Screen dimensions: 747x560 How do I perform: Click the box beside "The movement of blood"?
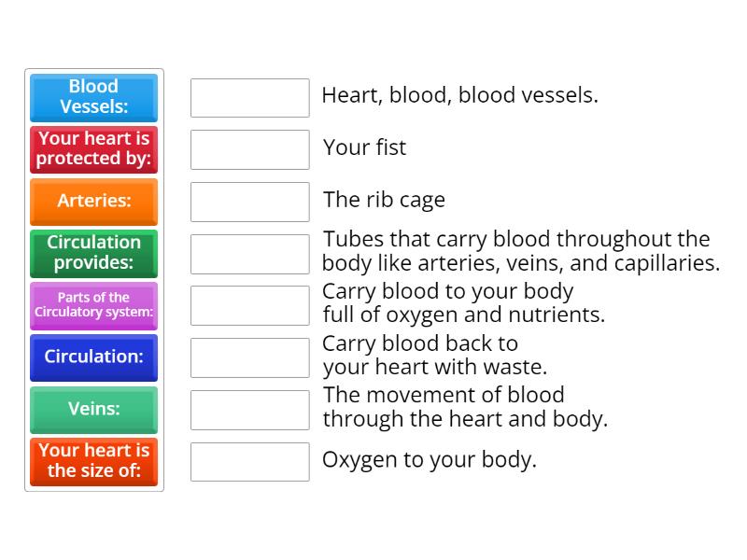[249, 407]
